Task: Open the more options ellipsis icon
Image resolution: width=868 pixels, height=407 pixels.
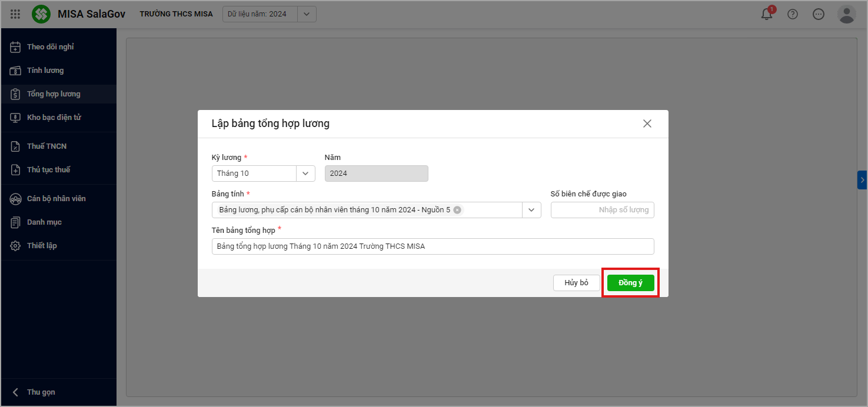Action: tap(819, 14)
